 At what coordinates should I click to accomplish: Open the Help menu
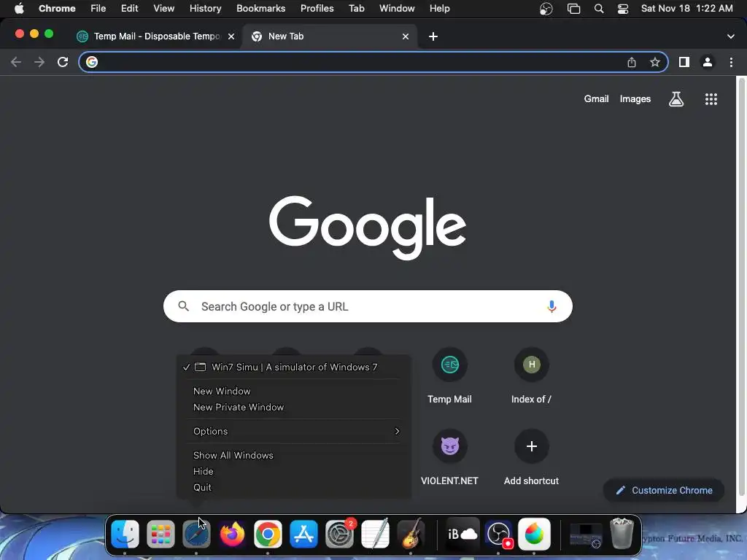(x=439, y=9)
